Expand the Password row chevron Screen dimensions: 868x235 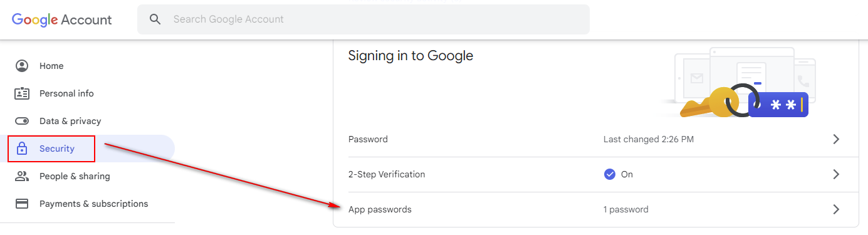click(836, 139)
